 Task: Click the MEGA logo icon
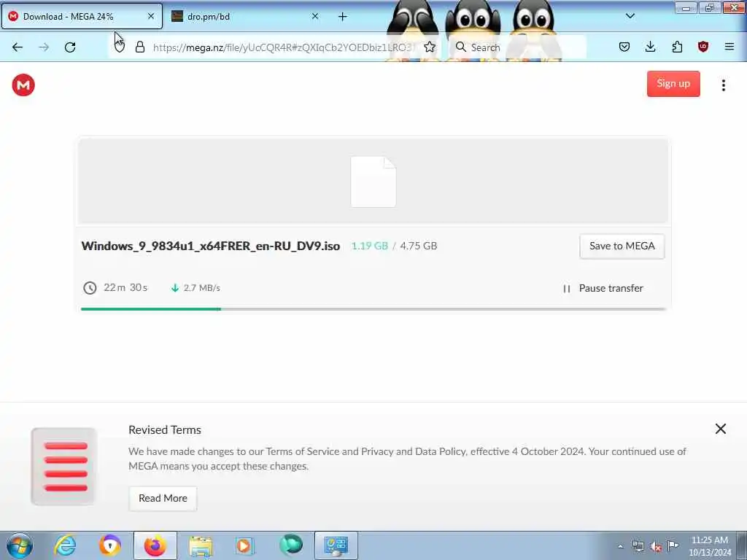[23, 85]
